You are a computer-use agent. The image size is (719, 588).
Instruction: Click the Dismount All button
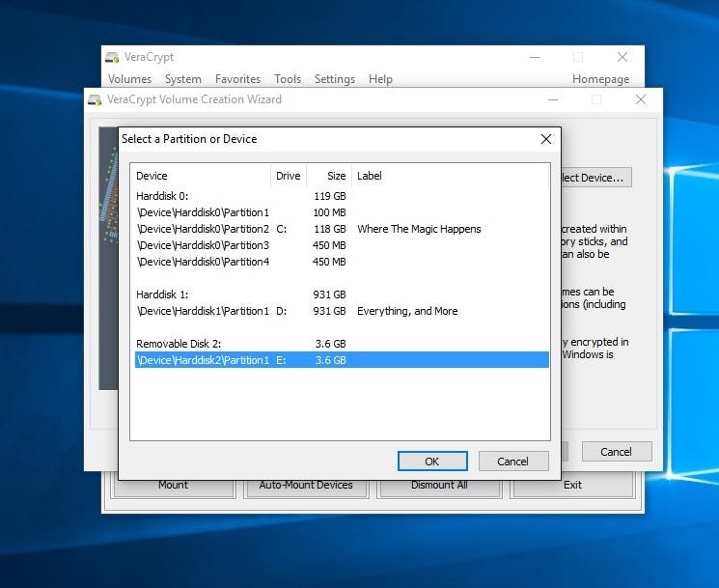pos(439,485)
